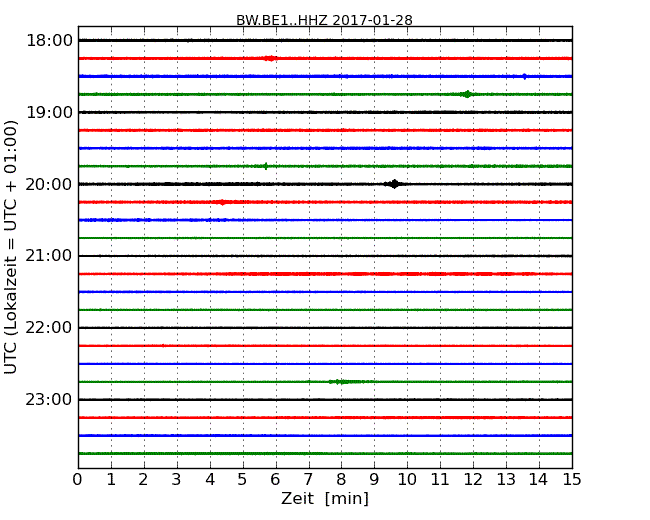This screenshot has height=520, width=650.
Task: Select the 18:00 time tick label
Action: click(49, 41)
